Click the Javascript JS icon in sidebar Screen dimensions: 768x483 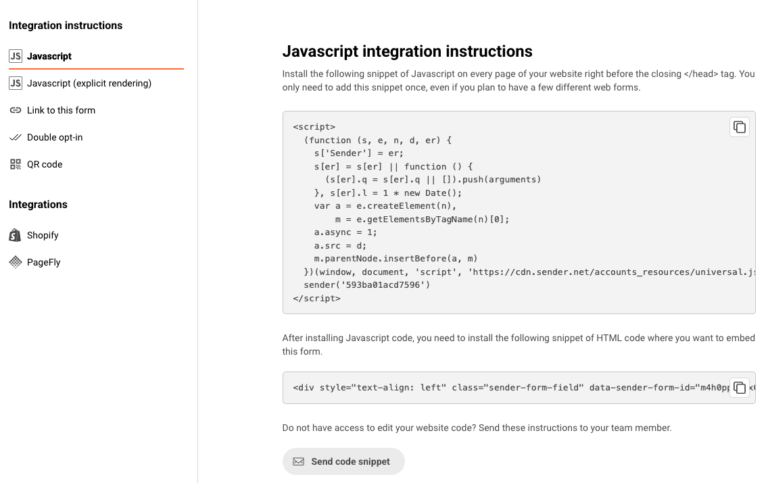[x=15, y=57]
